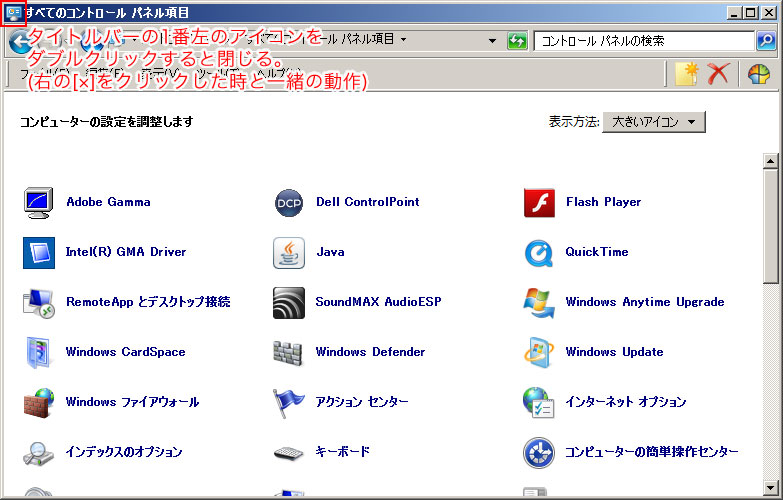Click the search magnifier button
This screenshot has height=500, width=783.
(x=766, y=40)
